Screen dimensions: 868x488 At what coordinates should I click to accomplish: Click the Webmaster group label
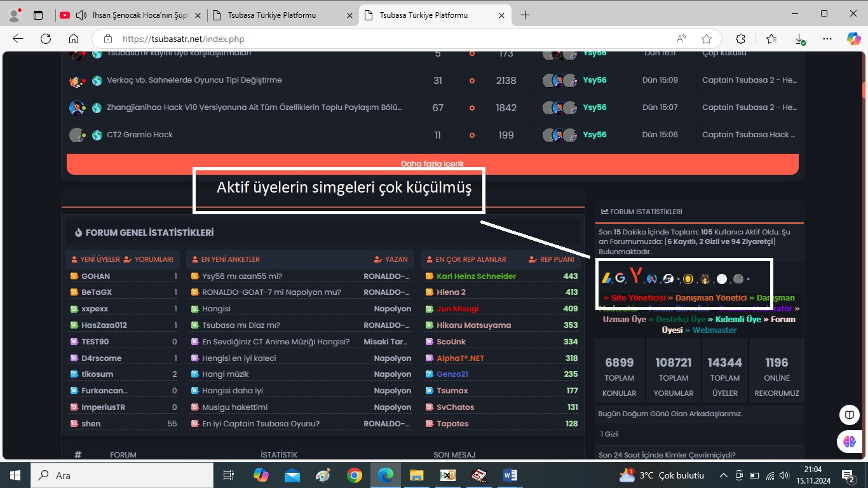point(714,330)
